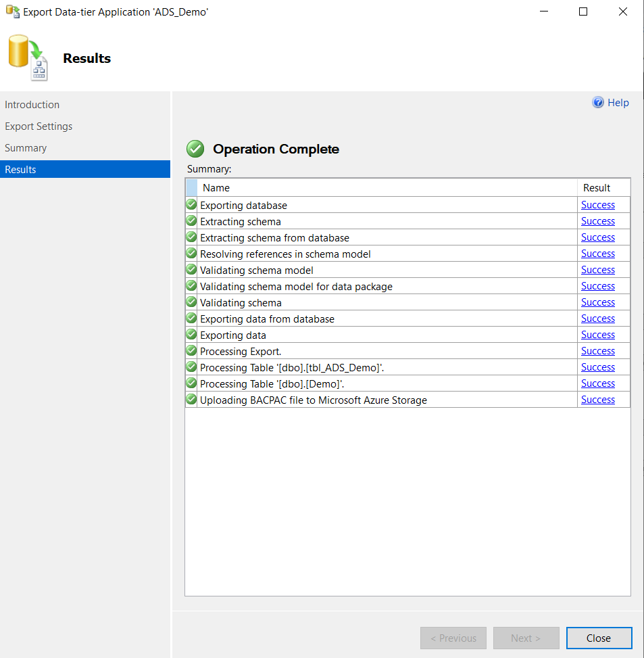Viewport: 644px width, 658px height.
Task: Open Success link for Exporting data
Action: click(598, 335)
